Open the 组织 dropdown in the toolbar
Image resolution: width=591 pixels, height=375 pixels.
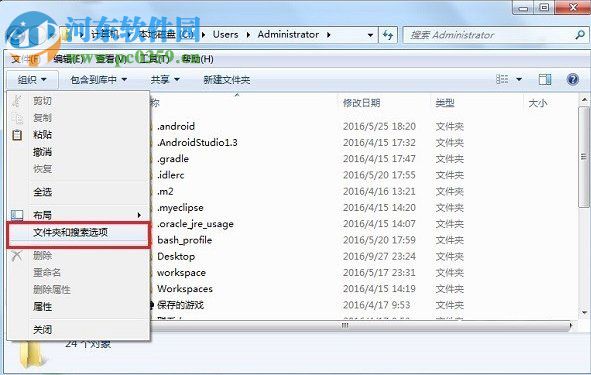(x=32, y=80)
